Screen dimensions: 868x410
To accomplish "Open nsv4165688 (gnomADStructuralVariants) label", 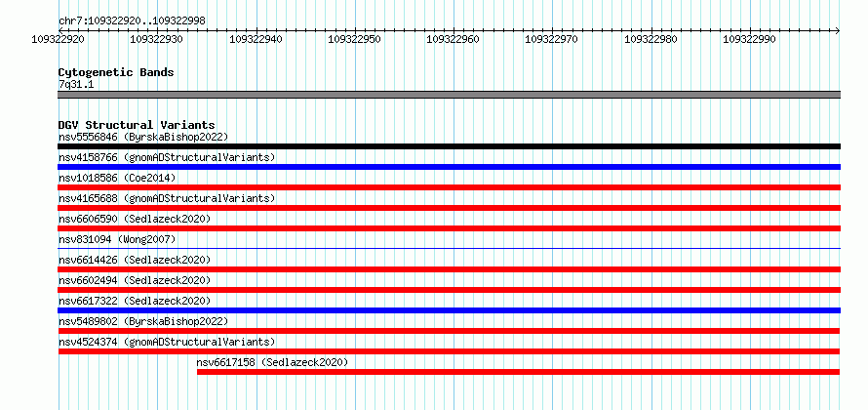I will pos(167,198).
